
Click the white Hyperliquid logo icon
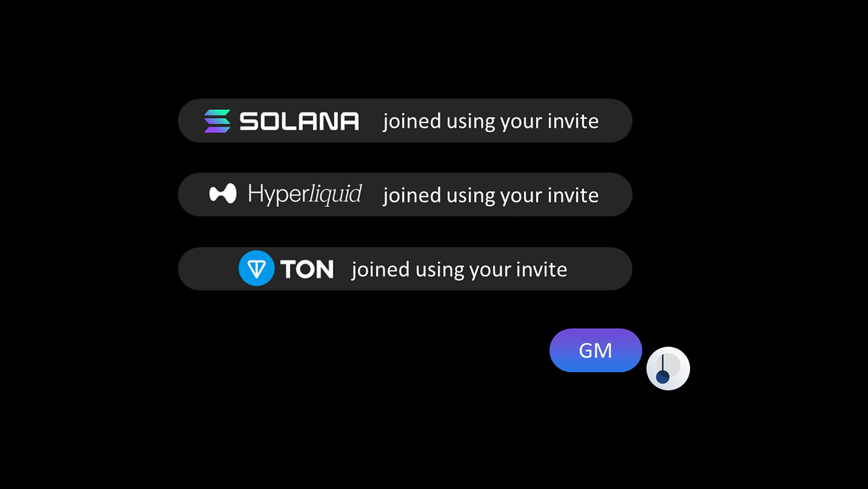(223, 194)
